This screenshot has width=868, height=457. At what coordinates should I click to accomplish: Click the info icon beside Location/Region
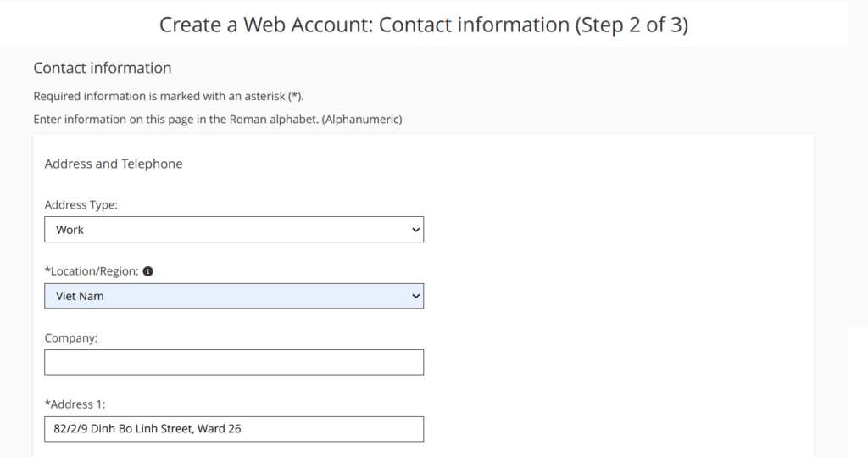pos(148,271)
